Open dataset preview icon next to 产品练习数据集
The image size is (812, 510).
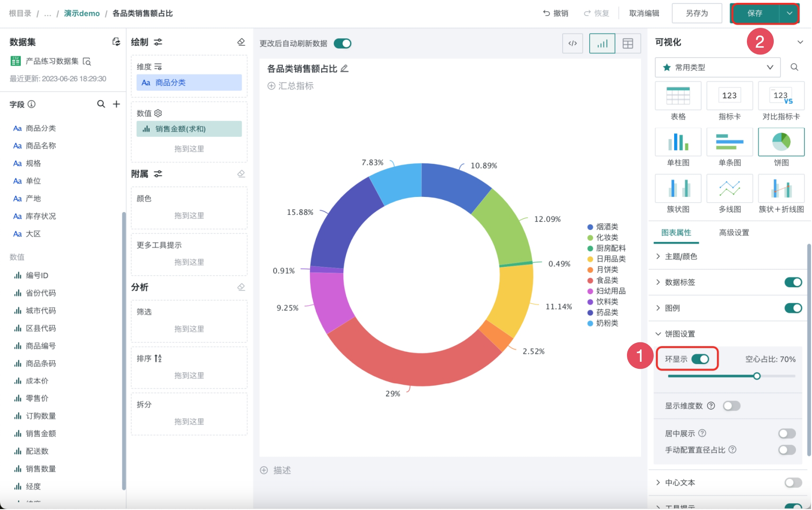tap(87, 61)
